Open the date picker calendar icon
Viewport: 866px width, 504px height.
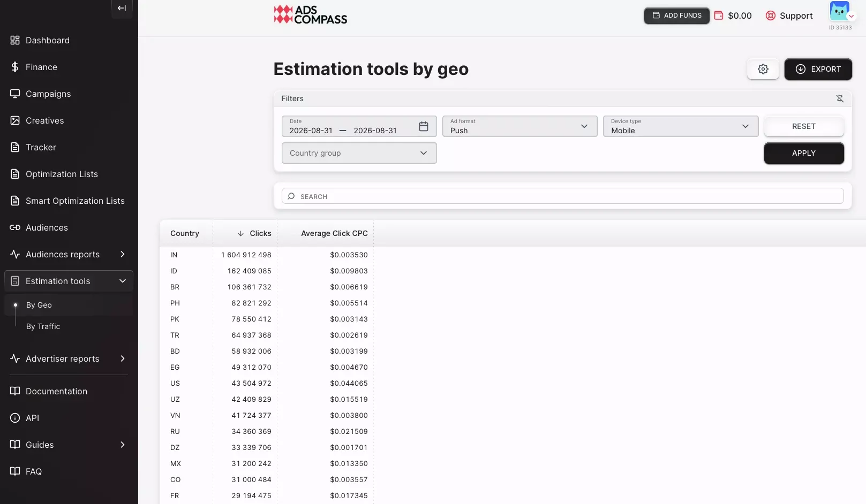pyautogui.click(x=424, y=126)
